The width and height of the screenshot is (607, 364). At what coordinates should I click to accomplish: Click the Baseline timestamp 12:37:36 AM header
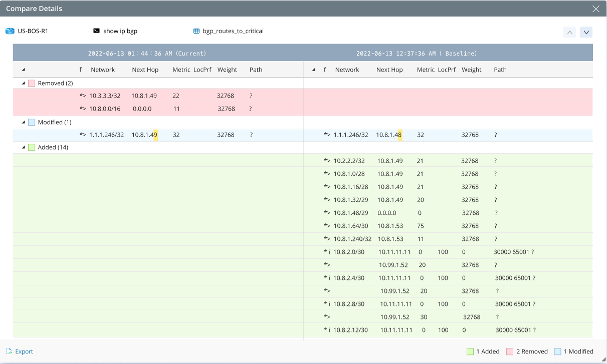pos(417,53)
